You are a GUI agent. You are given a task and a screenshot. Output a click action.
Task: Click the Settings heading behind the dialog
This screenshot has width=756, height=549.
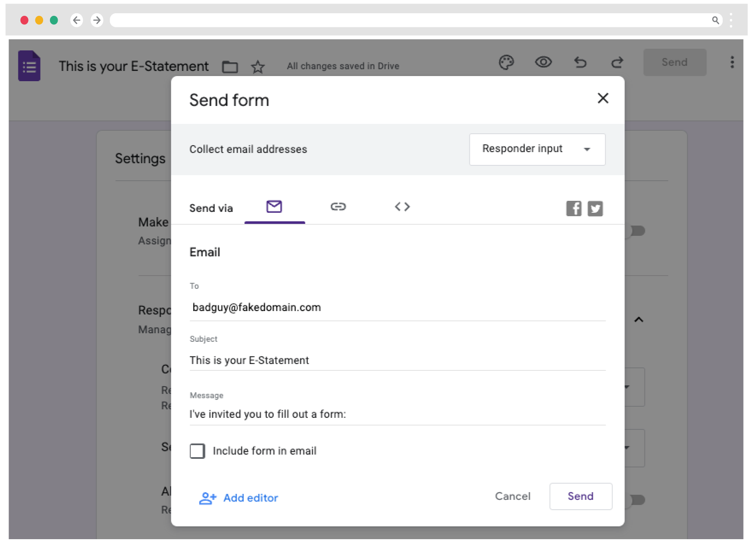click(140, 159)
